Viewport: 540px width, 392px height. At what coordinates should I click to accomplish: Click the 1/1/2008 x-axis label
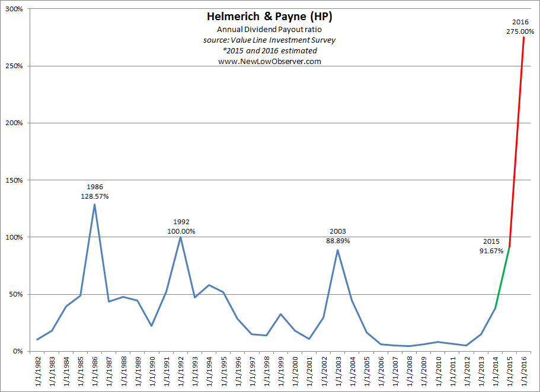tap(410, 371)
